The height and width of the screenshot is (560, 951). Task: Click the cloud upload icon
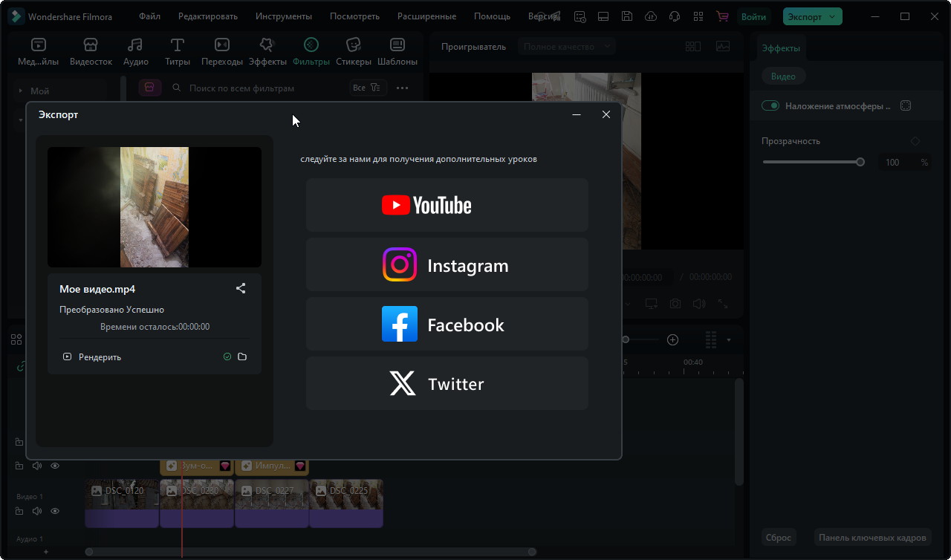pos(651,16)
